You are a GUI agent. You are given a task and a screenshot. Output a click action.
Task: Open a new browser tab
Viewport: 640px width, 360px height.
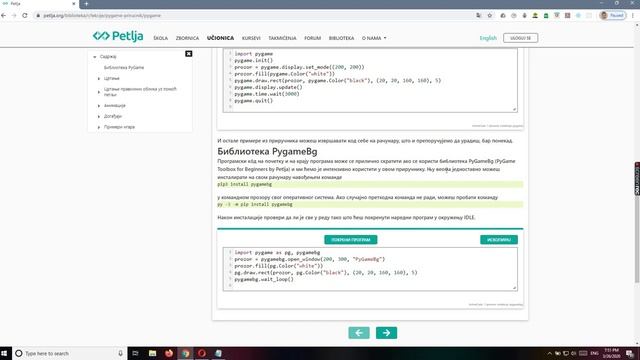86,4
